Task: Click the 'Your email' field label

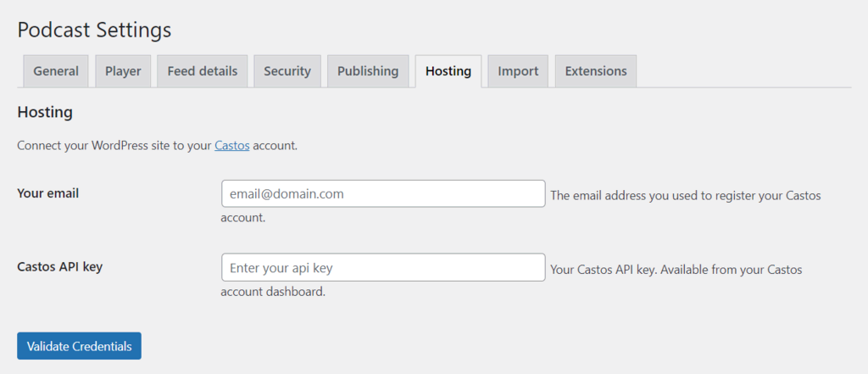Action: click(x=48, y=193)
